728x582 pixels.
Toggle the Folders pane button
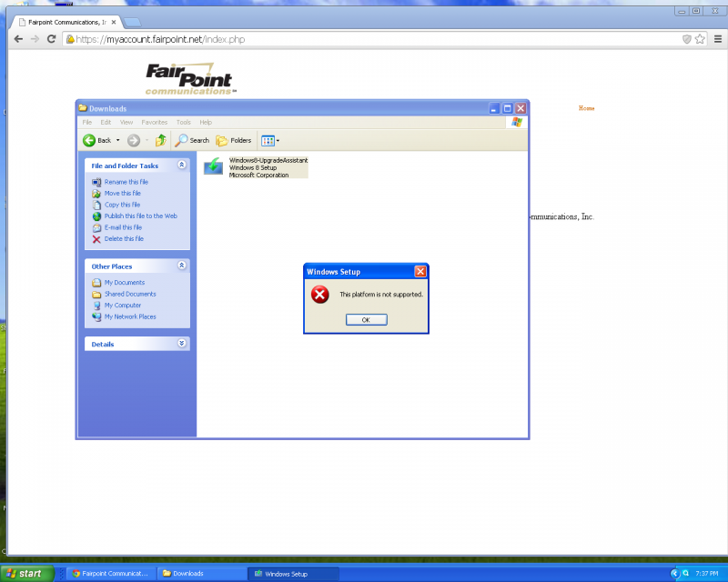point(234,140)
